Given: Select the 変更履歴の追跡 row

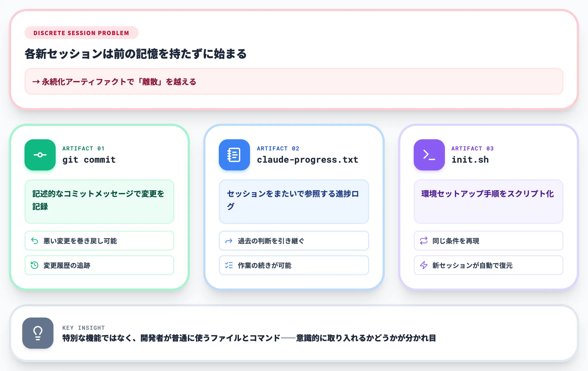Looking at the screenshot, I should click(x=99, y=265).
